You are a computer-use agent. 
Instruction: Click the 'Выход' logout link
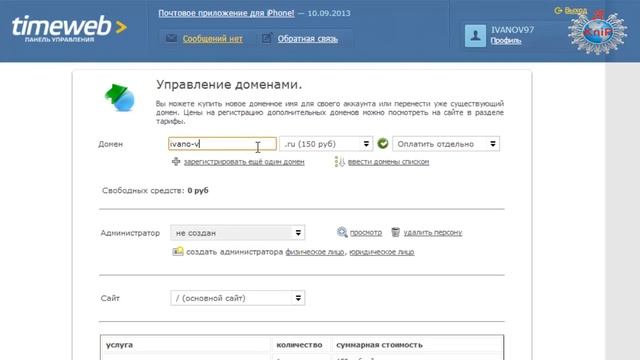click(x=576, y=10)
